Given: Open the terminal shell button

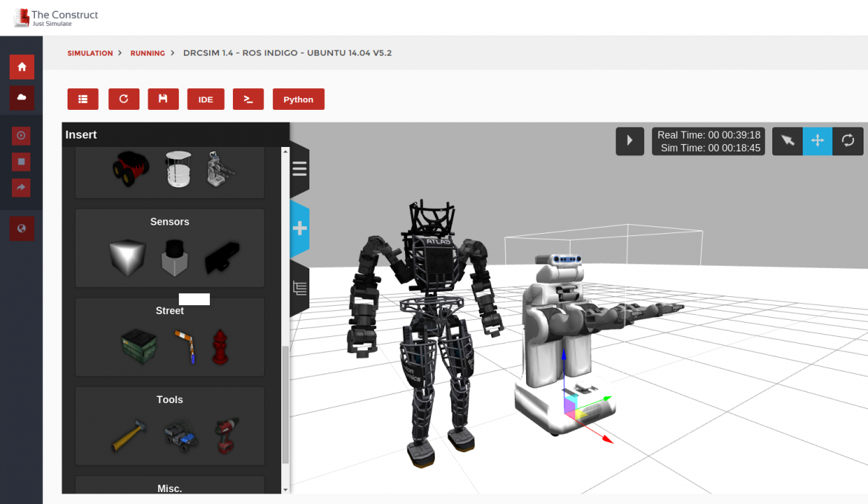Looking at the screenshot, I should coord(249,99).
